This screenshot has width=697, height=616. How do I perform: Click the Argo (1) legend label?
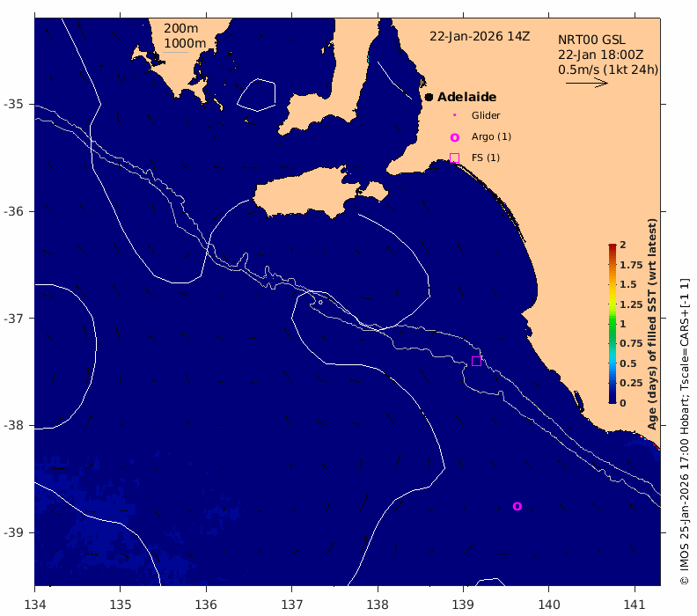tap(491, 137)
